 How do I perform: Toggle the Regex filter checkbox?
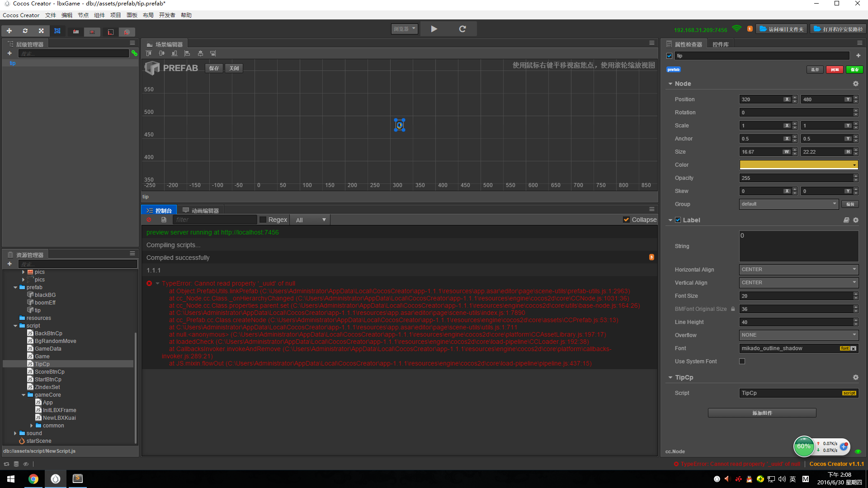point(263,220)
